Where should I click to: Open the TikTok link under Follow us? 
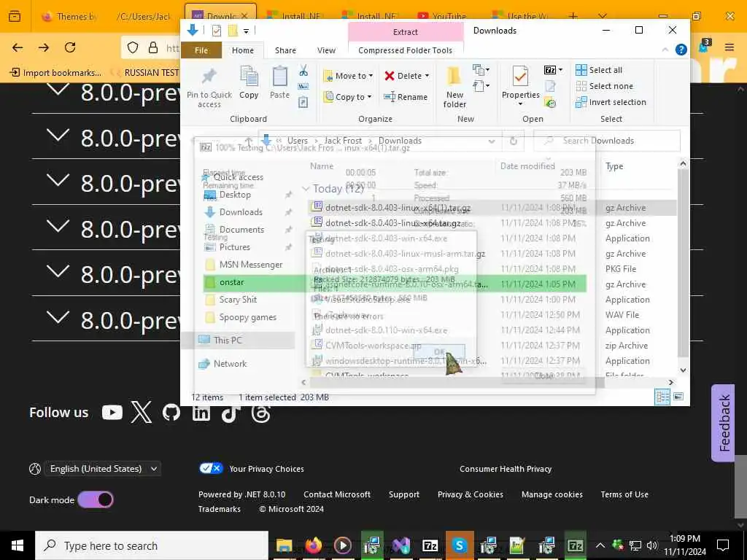tap(231, 413)
